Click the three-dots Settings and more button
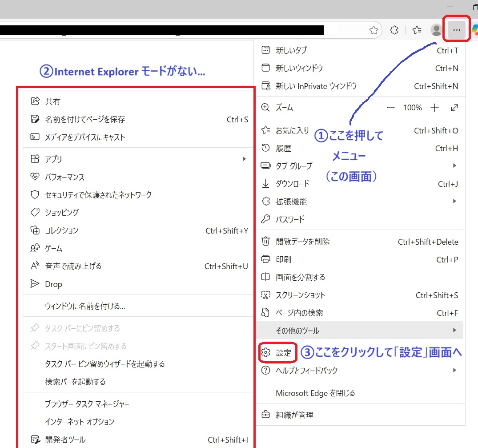The height and width of the screenshot is (448, 478). (456, 30)
